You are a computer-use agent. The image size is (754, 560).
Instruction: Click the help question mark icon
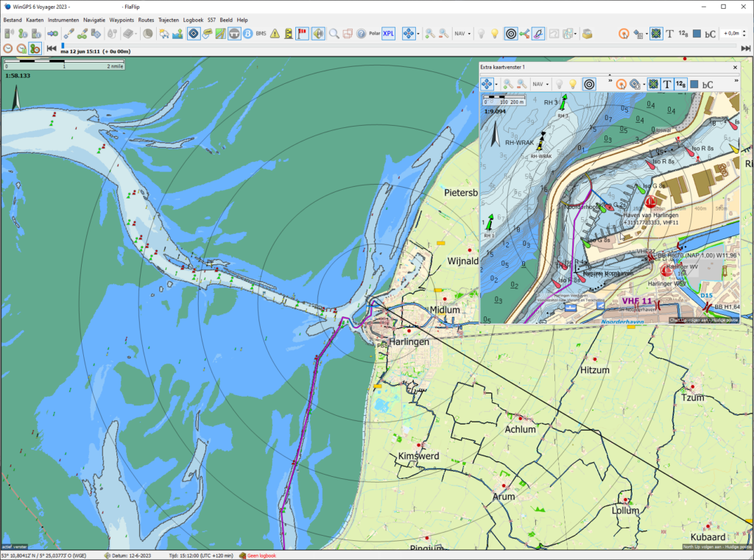361,34
